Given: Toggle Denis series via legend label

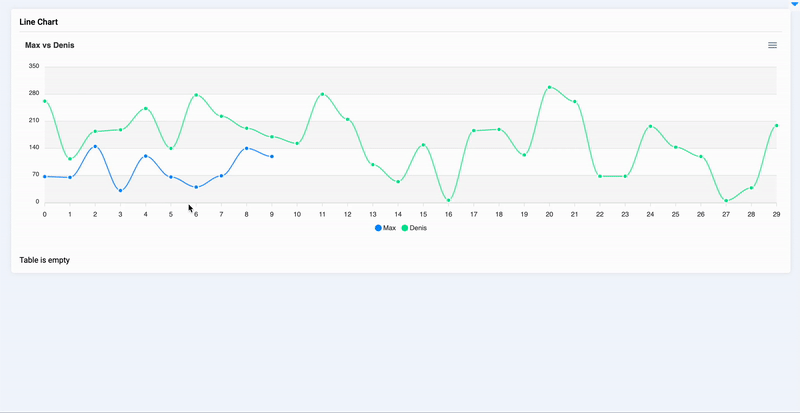Looking at the screenshot, I should (418, 229).
